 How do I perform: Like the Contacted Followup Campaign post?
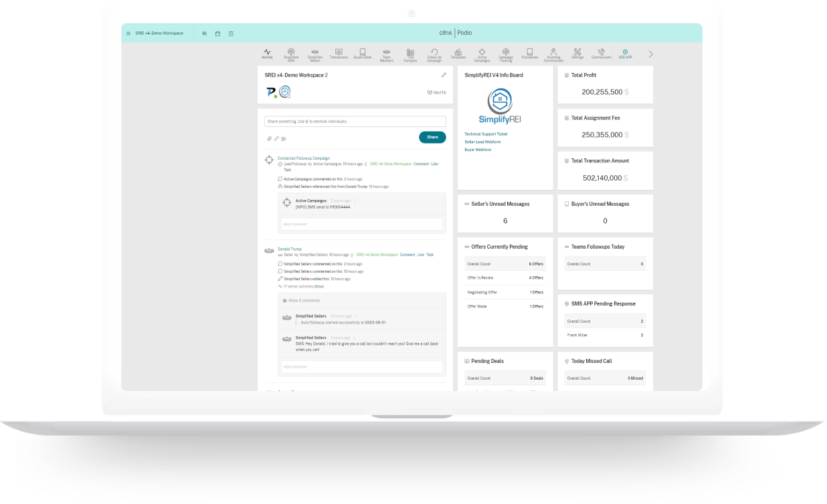(434, 164)
